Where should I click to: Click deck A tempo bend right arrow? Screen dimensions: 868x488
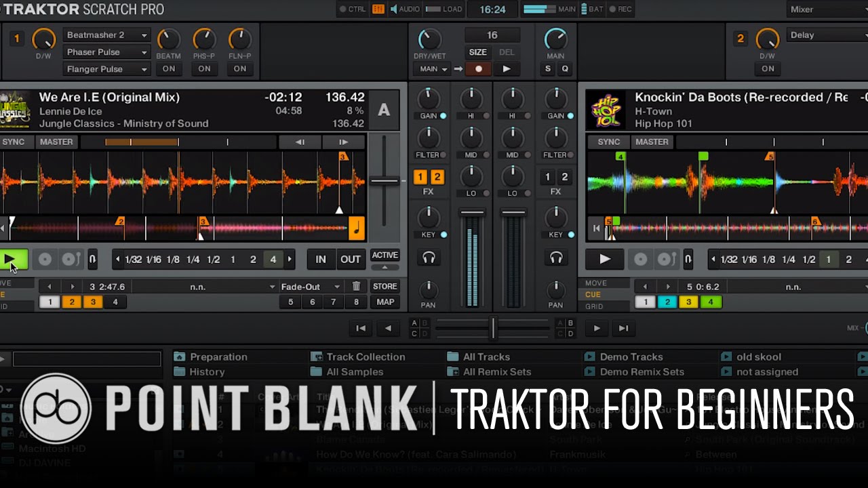343,142
